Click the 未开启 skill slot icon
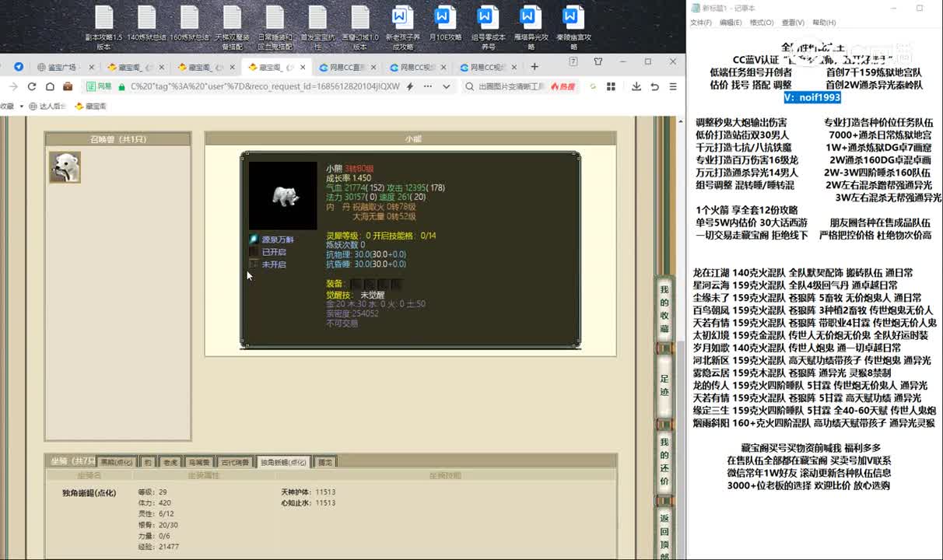This screenshot has height=560, width=943. click(254, 264)
